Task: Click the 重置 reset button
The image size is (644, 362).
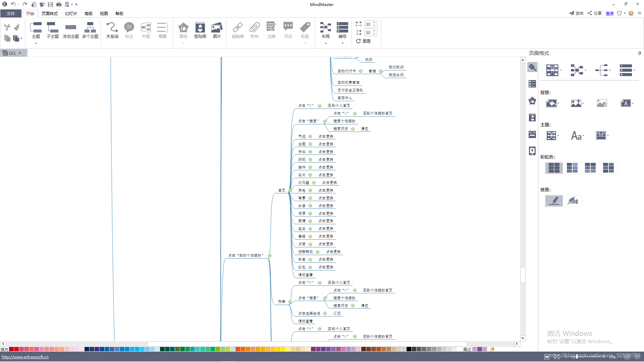Action: coord(363,41)
